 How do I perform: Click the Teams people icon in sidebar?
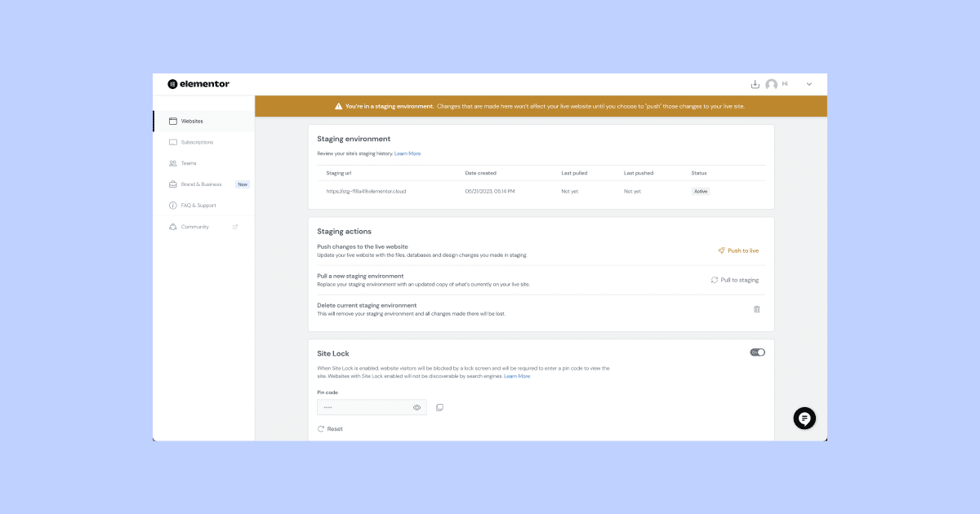click(x=172, y=162)
